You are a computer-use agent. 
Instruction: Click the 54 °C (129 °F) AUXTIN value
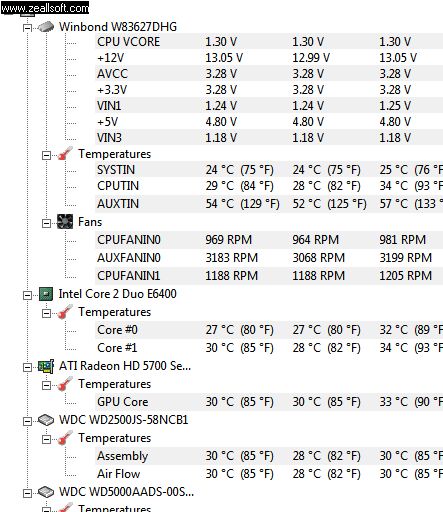242,204
